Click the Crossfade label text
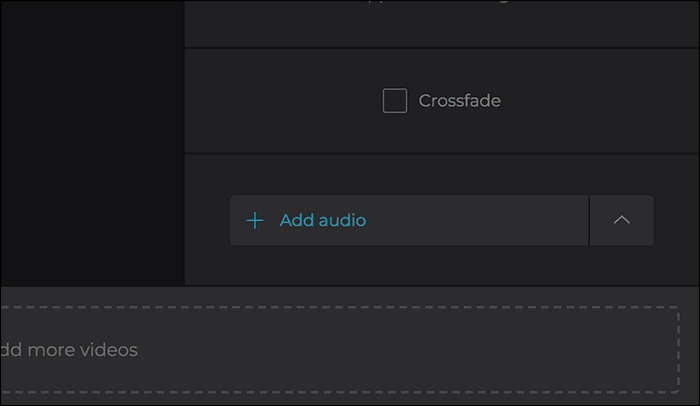This screenshot has height=406, width=700. click(459, 101)
